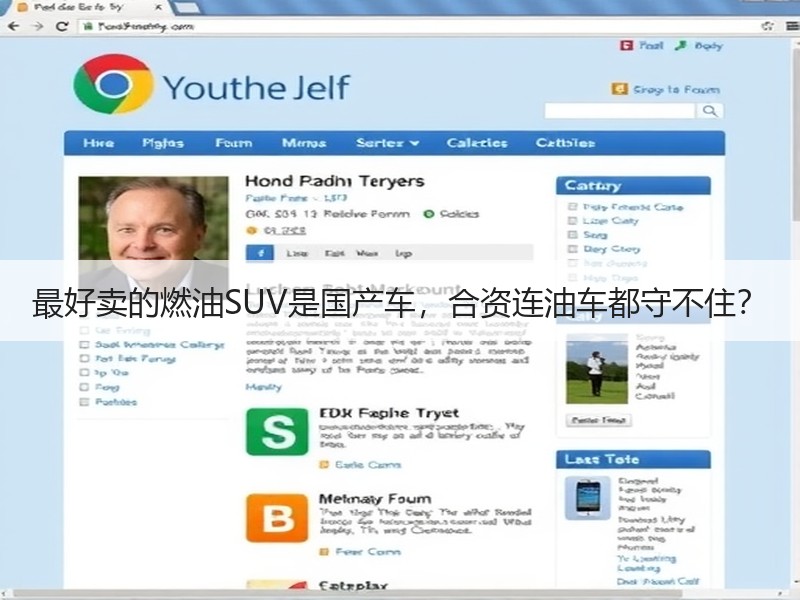This screenshot has width=800, height=600.
Task: Open the smartphone thumbnail in Laas Tote
Action: pos(588,497)
